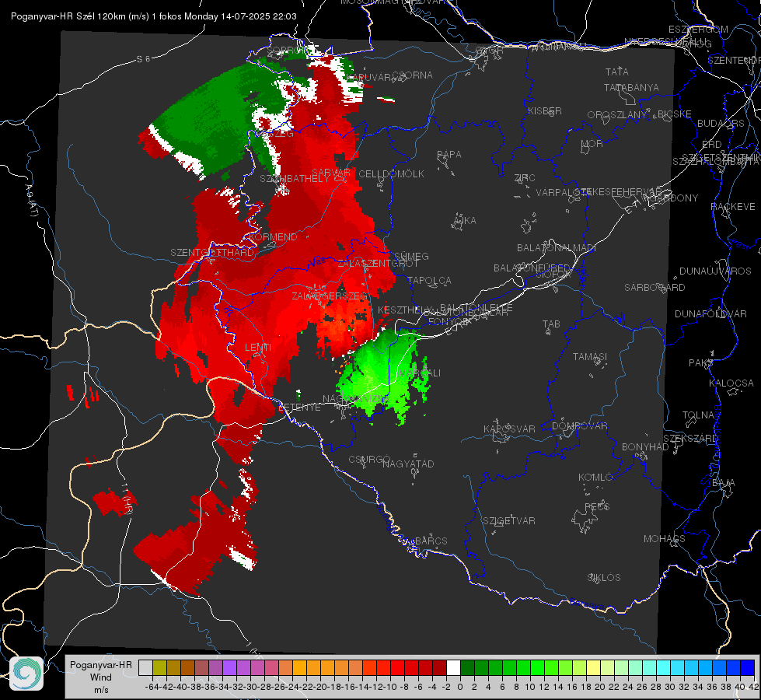Select the CSORNA label
Image resolution: width=761 pixels, height=700 pixels.
point(413,75)
